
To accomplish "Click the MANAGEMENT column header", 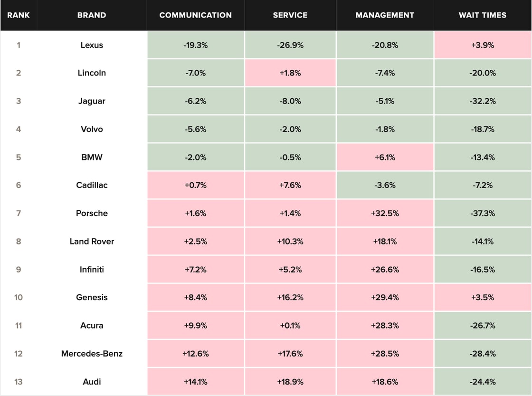I will point(385,15).
